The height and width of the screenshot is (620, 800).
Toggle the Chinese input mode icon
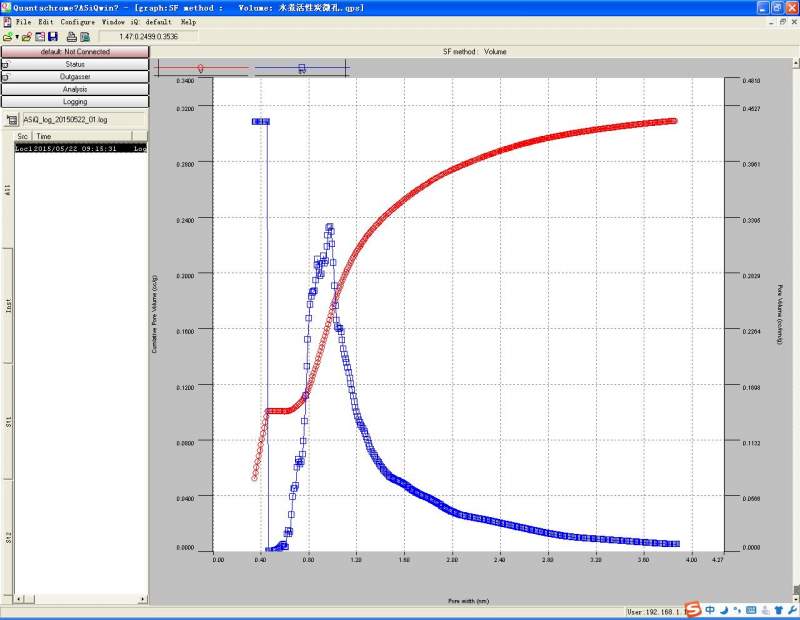click(710, 610)
